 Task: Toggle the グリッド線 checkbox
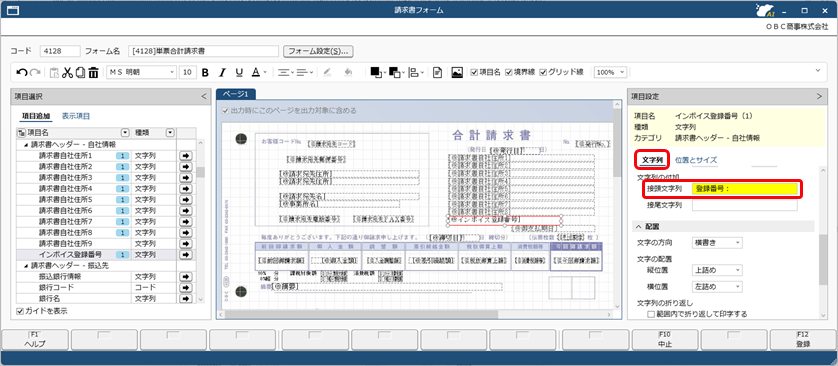[x=544, y=72]
